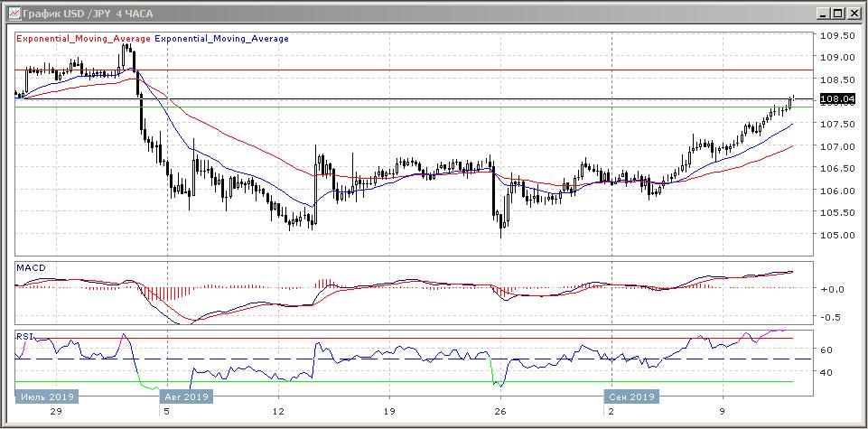The height and width of the screenshot is (429, 868).
Task: Click the Июль 2019 month marker
Action: 47,396
